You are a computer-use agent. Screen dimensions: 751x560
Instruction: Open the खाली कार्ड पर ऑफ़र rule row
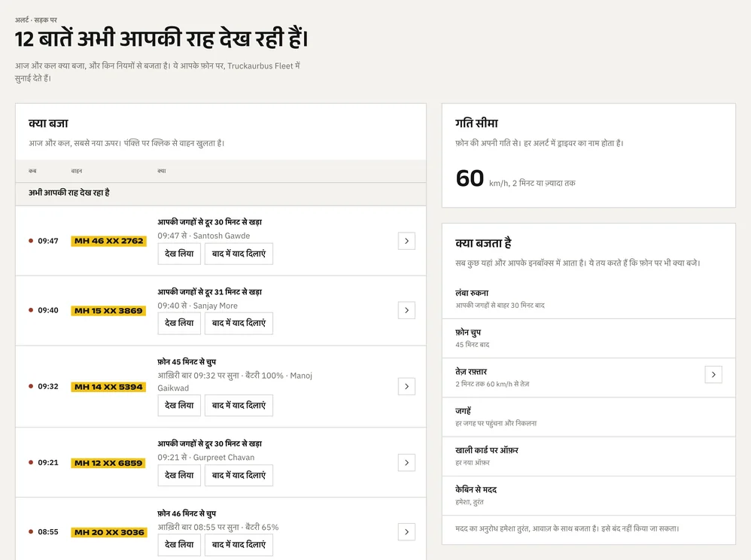[588, 456]
